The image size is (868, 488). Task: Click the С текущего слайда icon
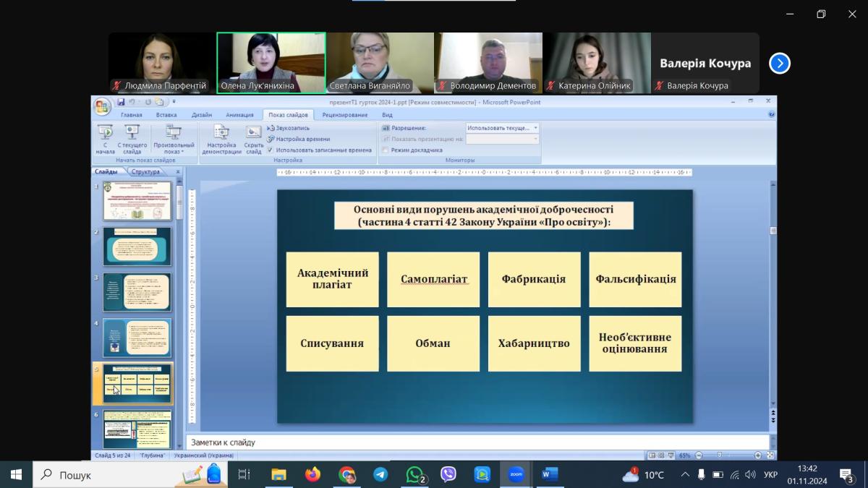click(x=132, y=132)
